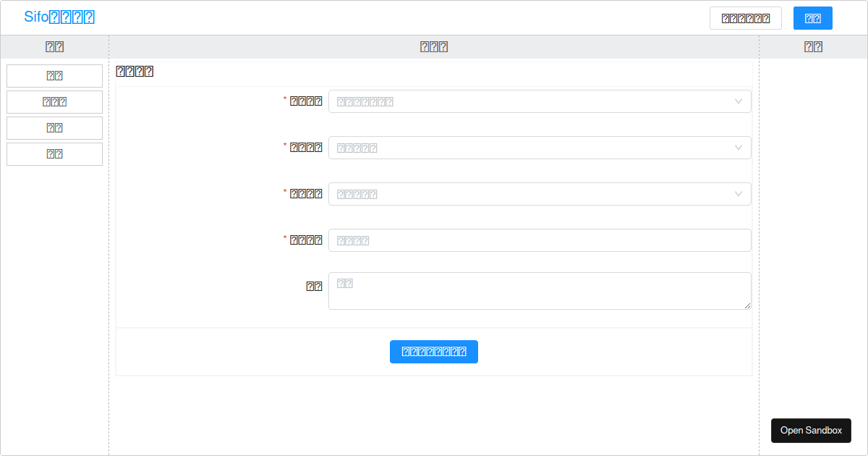
Task: Click inside the large comment textarea
Action: coord(540,290)
